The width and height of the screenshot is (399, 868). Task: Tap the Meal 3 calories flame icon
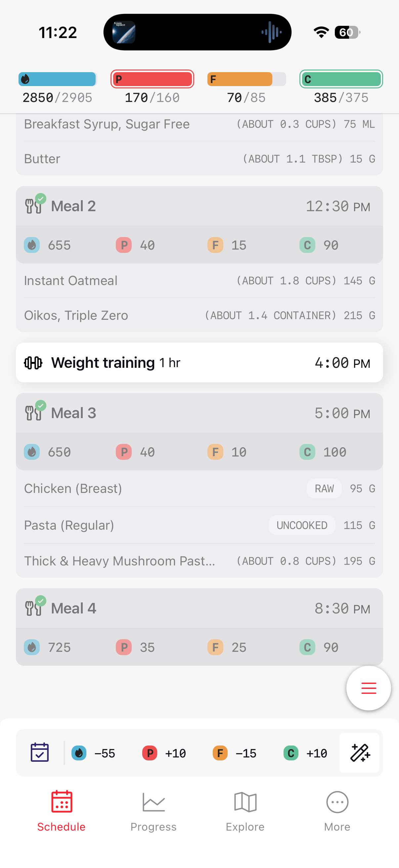point(32,452)
